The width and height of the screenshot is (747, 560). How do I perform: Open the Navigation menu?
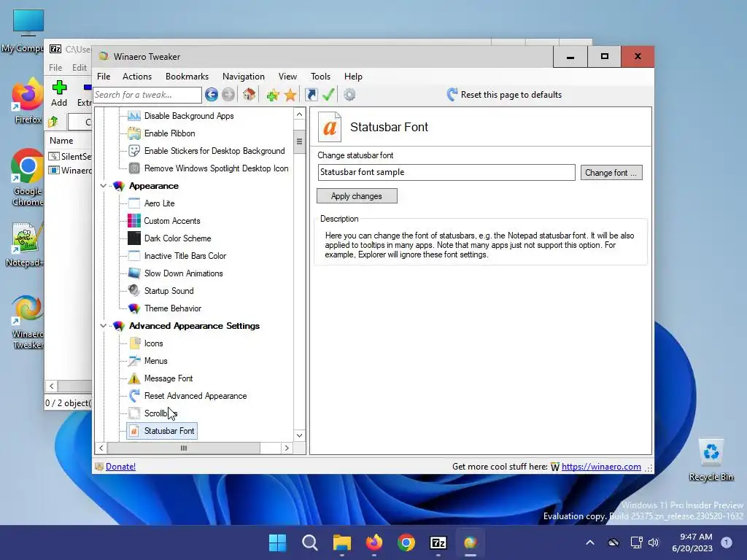click(x=244, y=76)
